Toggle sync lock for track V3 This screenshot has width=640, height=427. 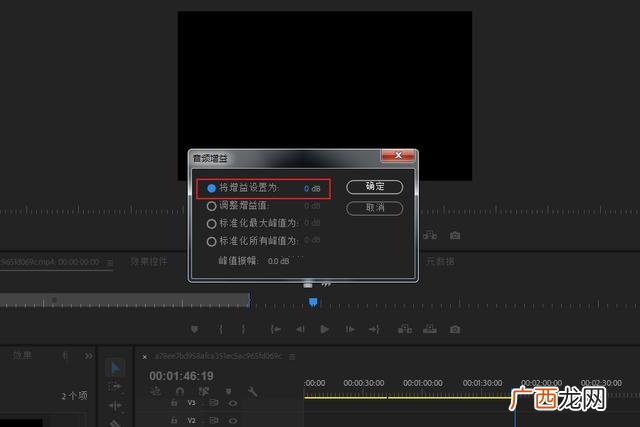pos(214,403)
